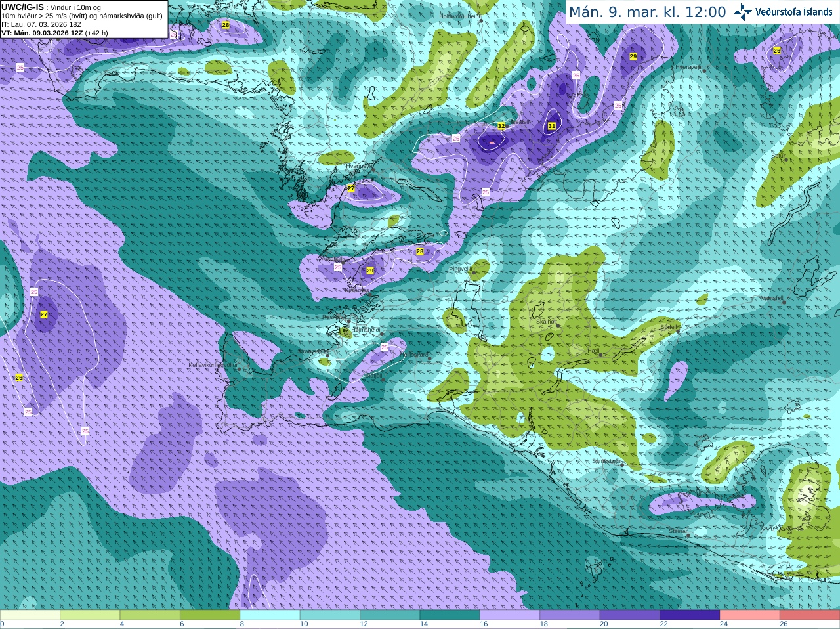Select the VT: Mán. 09.03.2026 12Z line
This screenshot has height=629, width=840.
point(42,33)
